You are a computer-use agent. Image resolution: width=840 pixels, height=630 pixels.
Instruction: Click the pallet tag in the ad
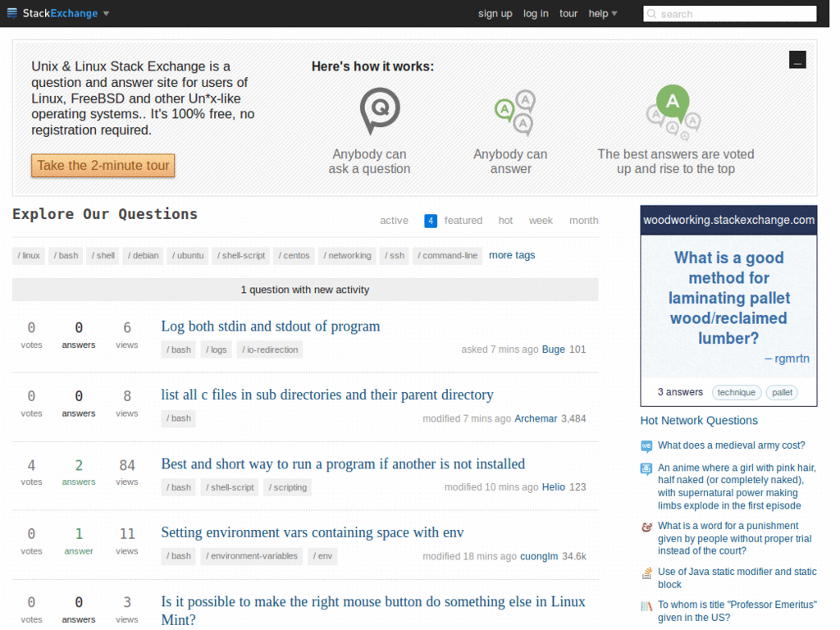[x=782, y=393]
